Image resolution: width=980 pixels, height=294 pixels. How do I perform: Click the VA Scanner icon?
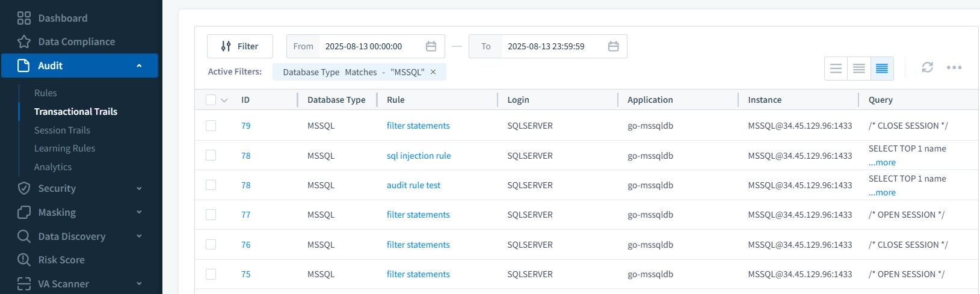pyautogui.click(x=23, y=284)
